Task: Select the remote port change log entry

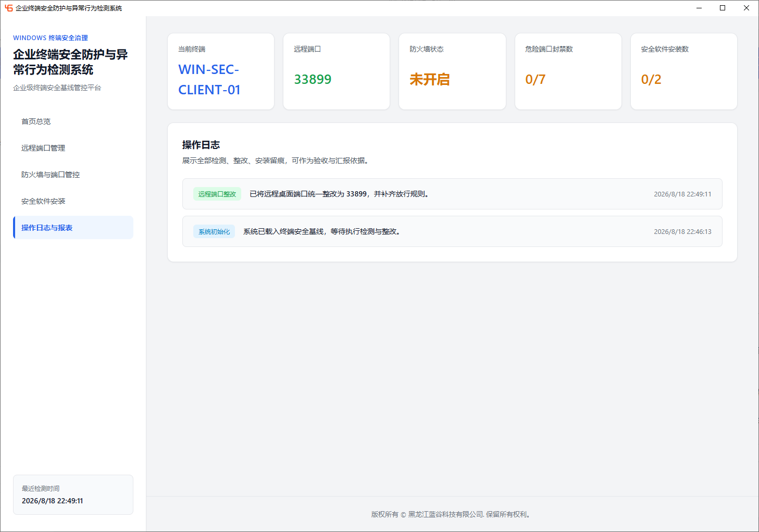Action: point(452,194)
